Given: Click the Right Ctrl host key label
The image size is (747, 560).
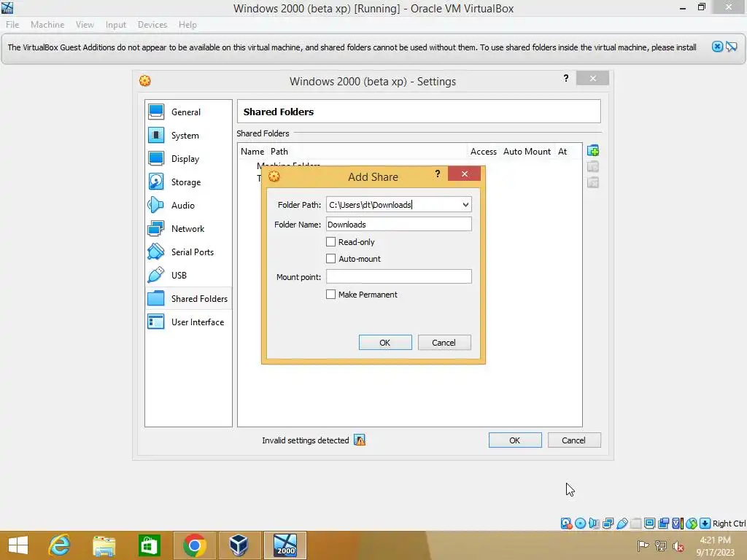Looking at the screenshot, I should tap(729, 524).
